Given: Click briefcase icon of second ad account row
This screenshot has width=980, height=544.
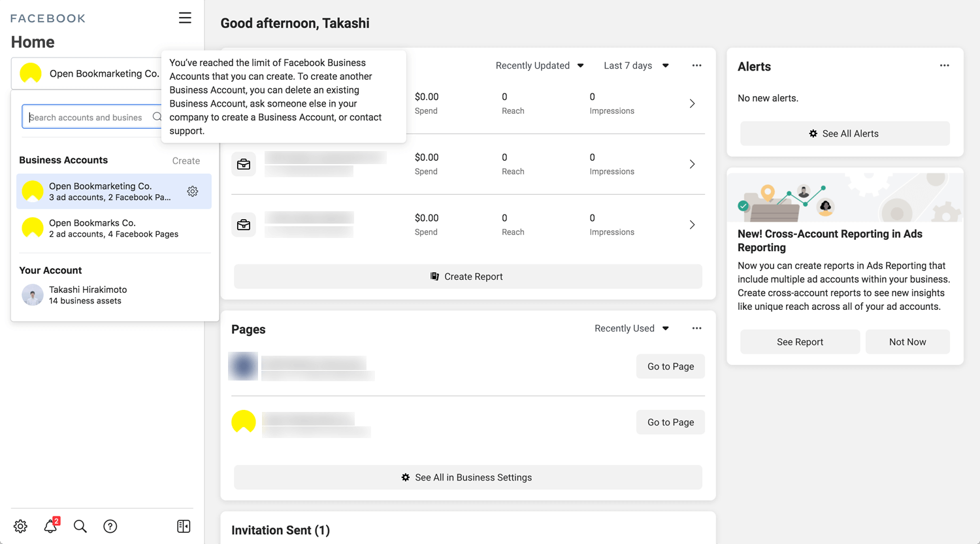Looking at the screenshot, I should click(x=244, y=164).
